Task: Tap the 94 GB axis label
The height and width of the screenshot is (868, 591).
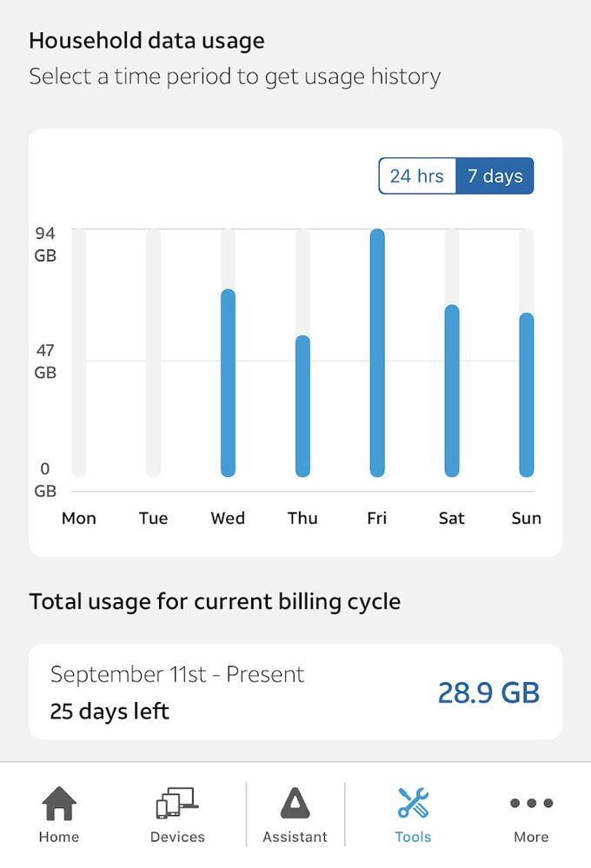Action: click(x=45, y=244)
